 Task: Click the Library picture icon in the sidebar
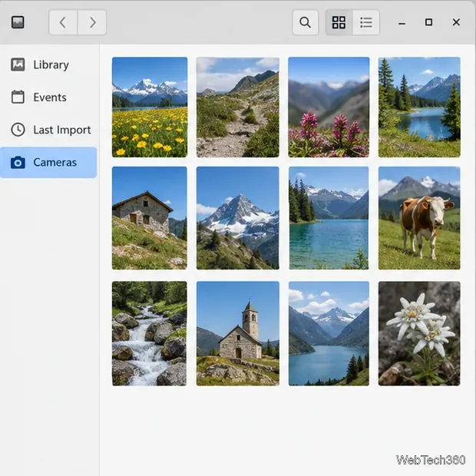click(18, 64)
